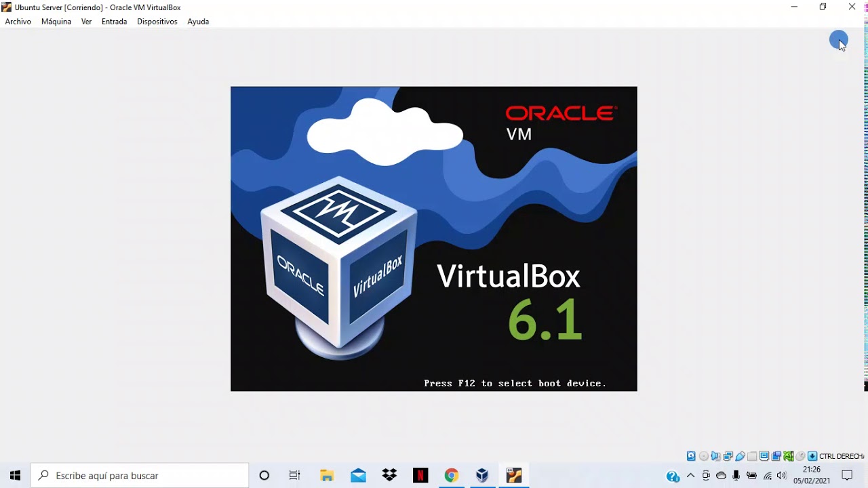
Task: Click the VirtualBox VM boot splash screen
Action: point(434,239)
